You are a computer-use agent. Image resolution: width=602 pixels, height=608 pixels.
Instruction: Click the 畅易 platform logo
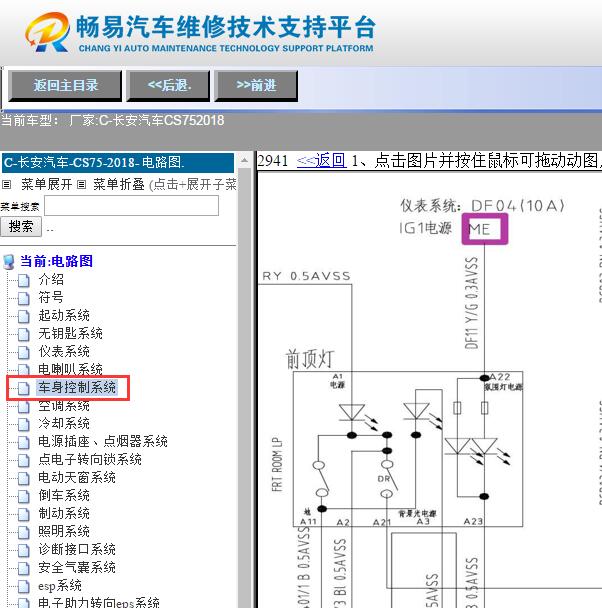pos(48,32)
